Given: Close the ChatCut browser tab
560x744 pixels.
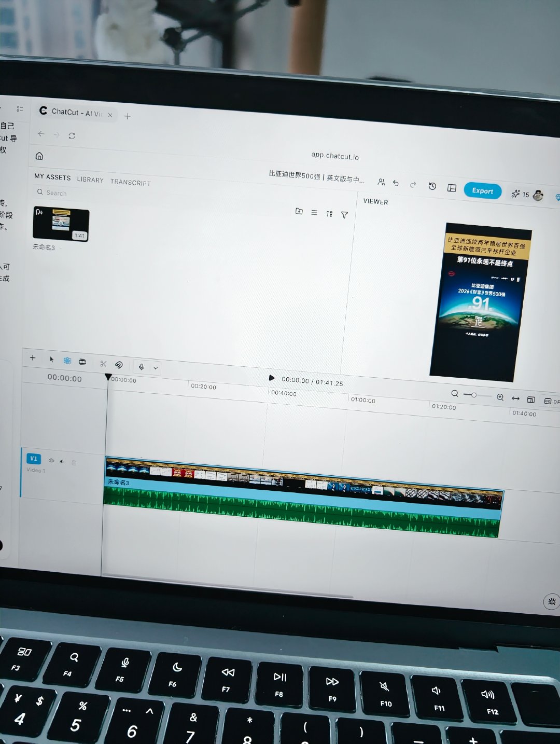Looking at the screenshot, I should (110, 115).
